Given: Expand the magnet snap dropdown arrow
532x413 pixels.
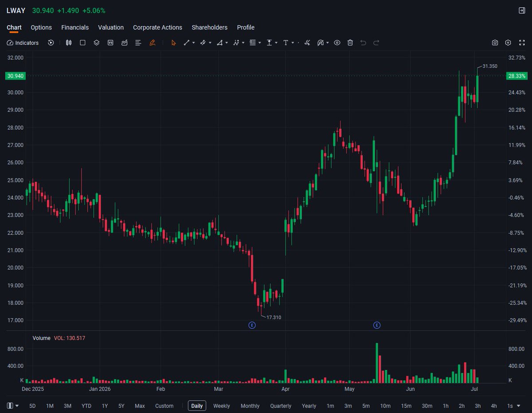Looking at the screenshot, I should click(x=328, y=43).
